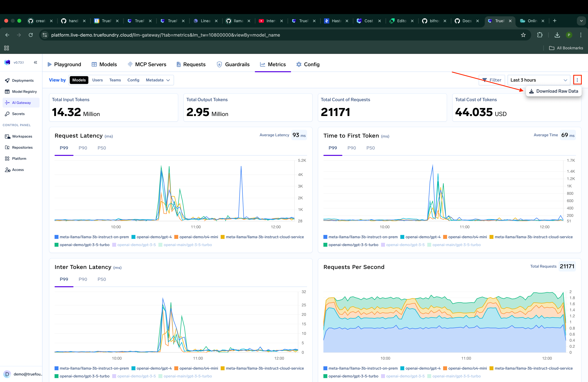
Task: Switch to Playground tab
Action: (x=64, y=65)
